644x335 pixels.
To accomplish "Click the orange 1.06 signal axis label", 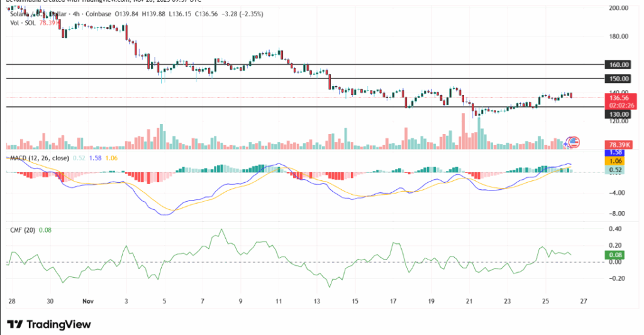I will (x=616, y=161).
